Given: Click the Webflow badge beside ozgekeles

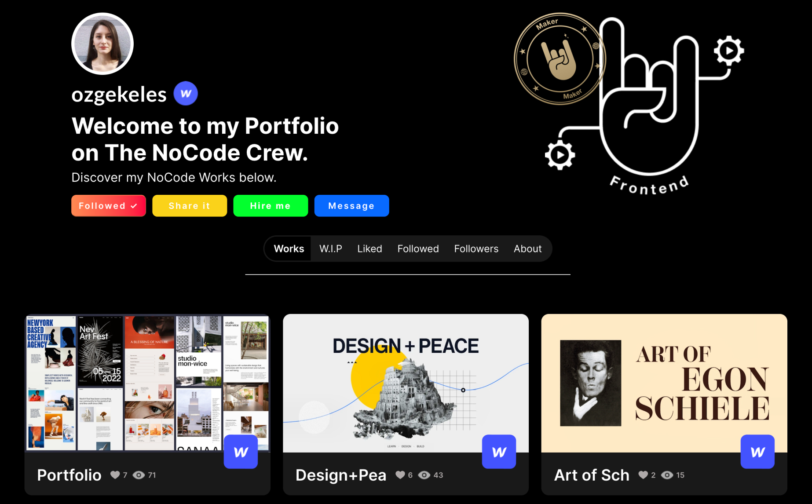Looking at the screenshot, I should (186, 94).
